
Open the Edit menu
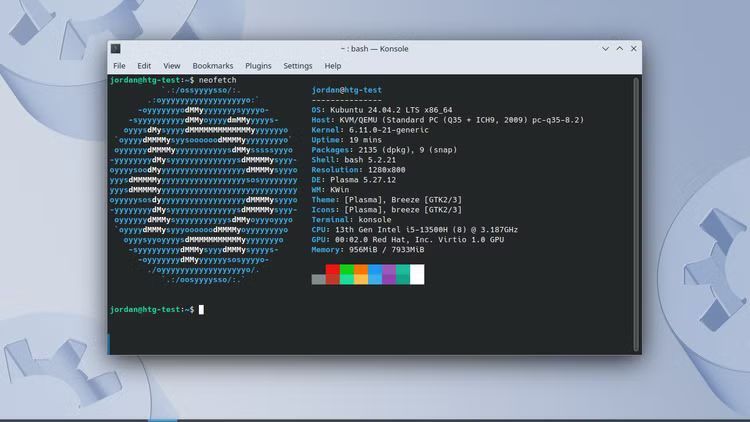144,66
